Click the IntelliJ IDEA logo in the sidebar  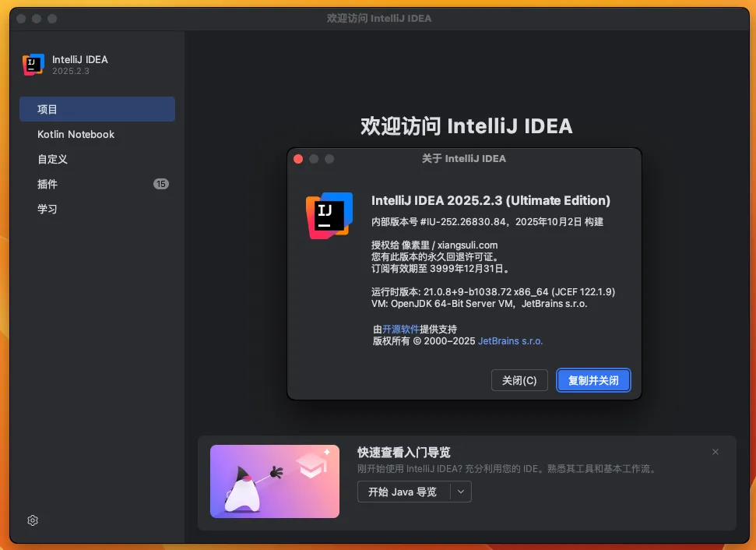pos(33,65)
